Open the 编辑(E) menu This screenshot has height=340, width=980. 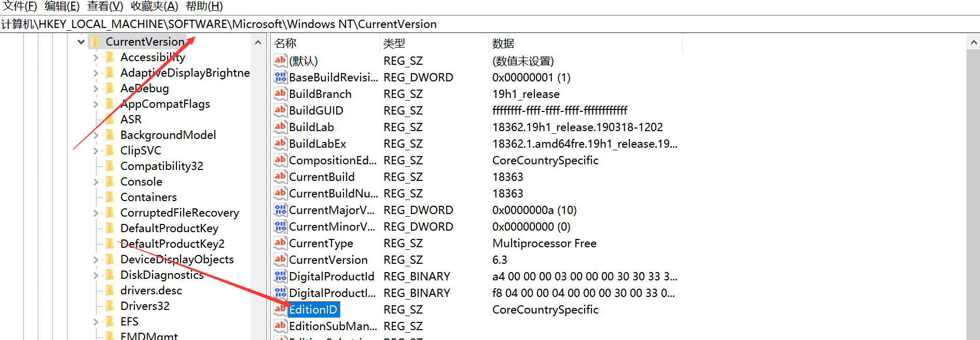62,6
